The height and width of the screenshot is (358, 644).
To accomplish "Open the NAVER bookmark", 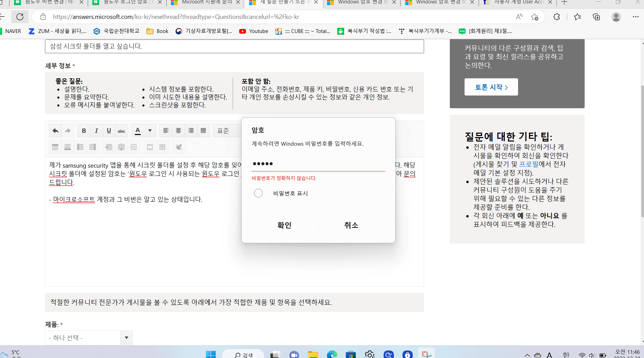I will (11, 31).
